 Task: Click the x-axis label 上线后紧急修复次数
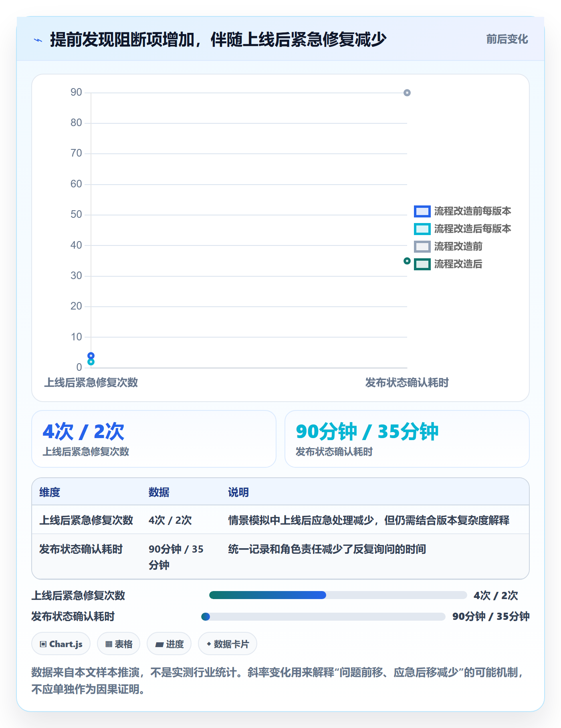point(91,382)
